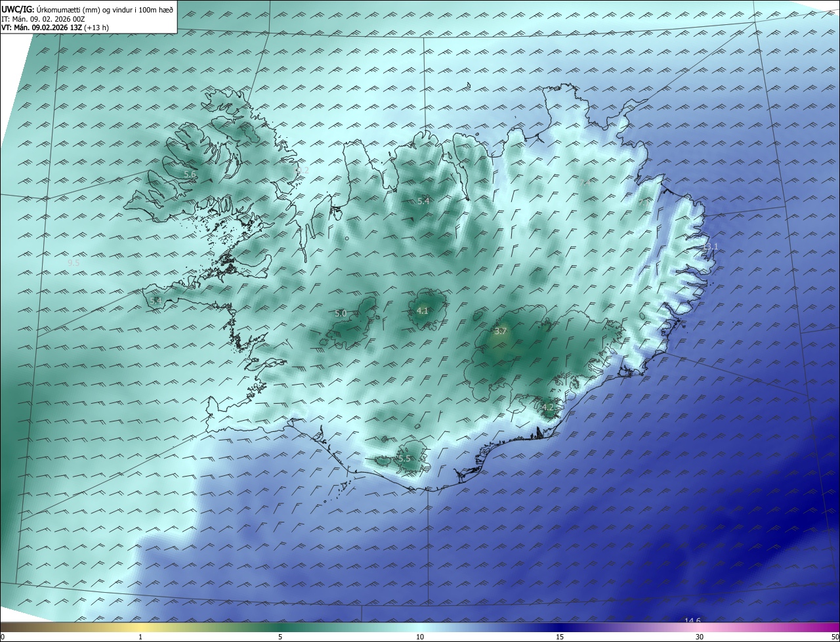Click the 5.4 value on the northern peninsula
The height and width of the screenshot is (642, 840).
pos(423,201)
